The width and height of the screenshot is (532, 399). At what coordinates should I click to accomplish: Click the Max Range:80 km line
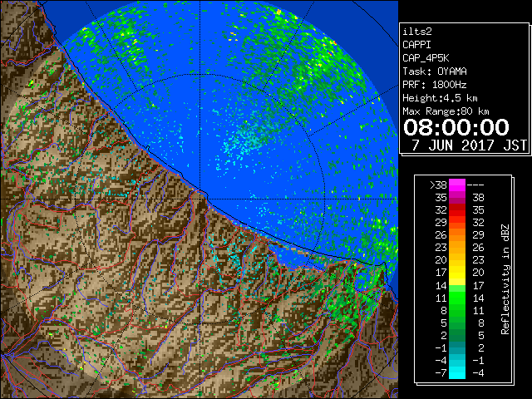tap(446, 111)
